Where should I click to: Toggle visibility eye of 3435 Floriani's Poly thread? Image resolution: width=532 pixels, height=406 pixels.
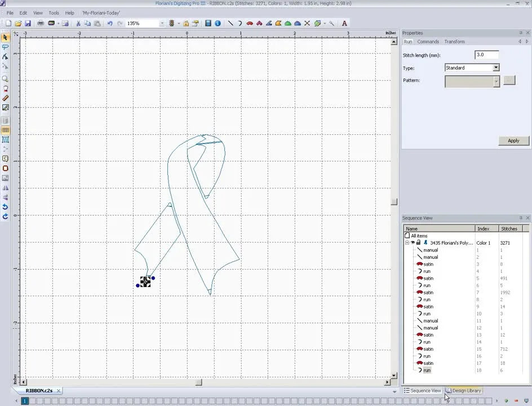(x=413, y=242)
